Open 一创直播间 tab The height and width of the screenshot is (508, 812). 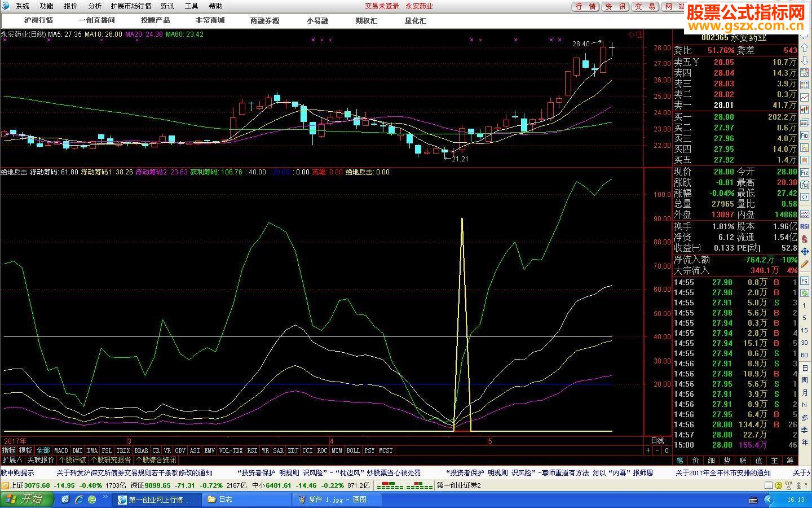click(96, 20)
